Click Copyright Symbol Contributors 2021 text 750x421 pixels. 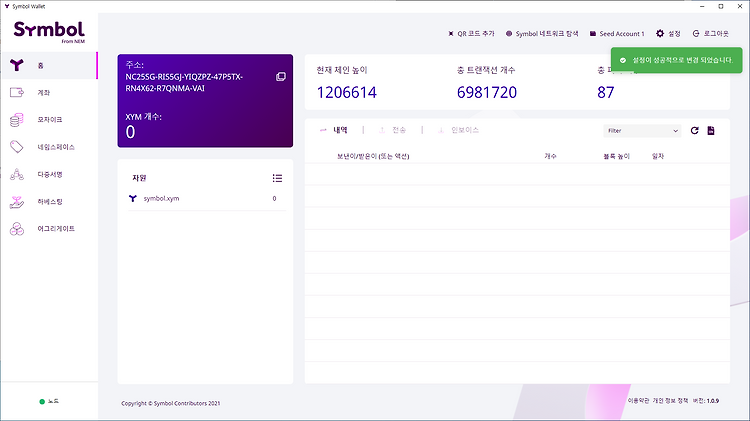click(x=171, y=403)
